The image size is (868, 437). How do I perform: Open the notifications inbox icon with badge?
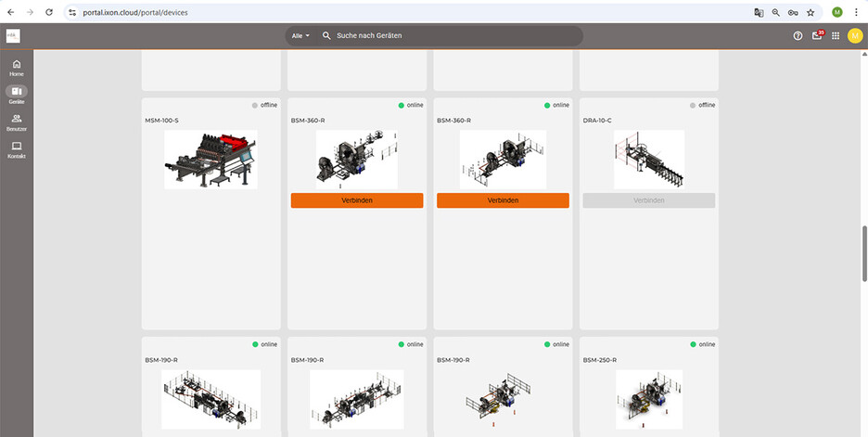(x=817, y=35)
